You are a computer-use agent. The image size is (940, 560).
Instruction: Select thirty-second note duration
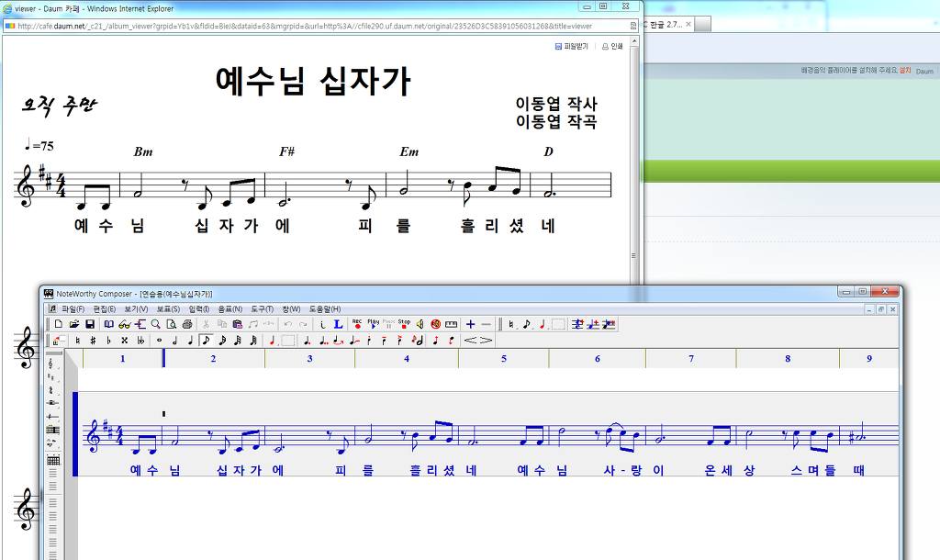238,340
